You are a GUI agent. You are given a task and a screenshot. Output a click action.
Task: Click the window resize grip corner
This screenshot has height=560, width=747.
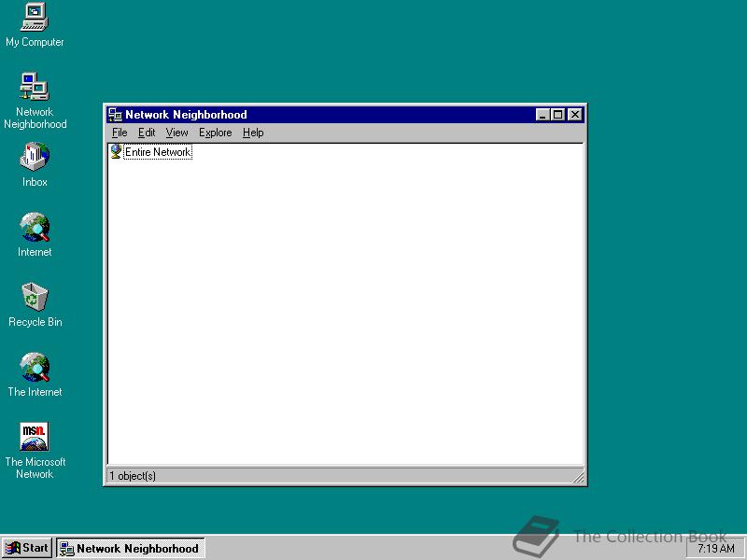click(578, 477)
